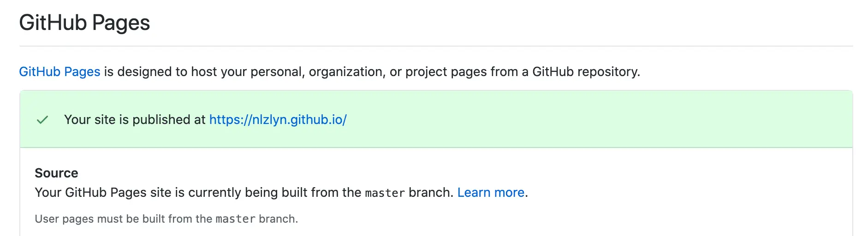This screenshot has width=868, height=236.
Task: Click the bold Source section heading
Action: point(56,173)
